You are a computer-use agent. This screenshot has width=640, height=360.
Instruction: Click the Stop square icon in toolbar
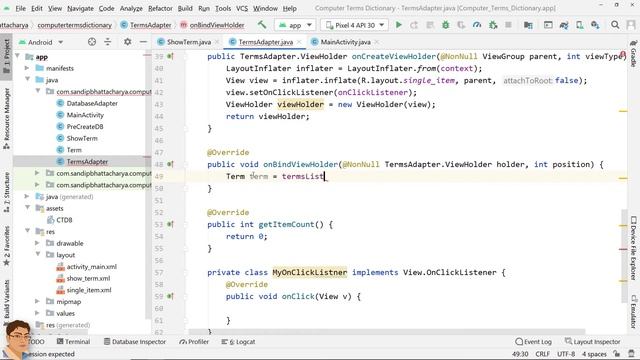coord(508,25)
